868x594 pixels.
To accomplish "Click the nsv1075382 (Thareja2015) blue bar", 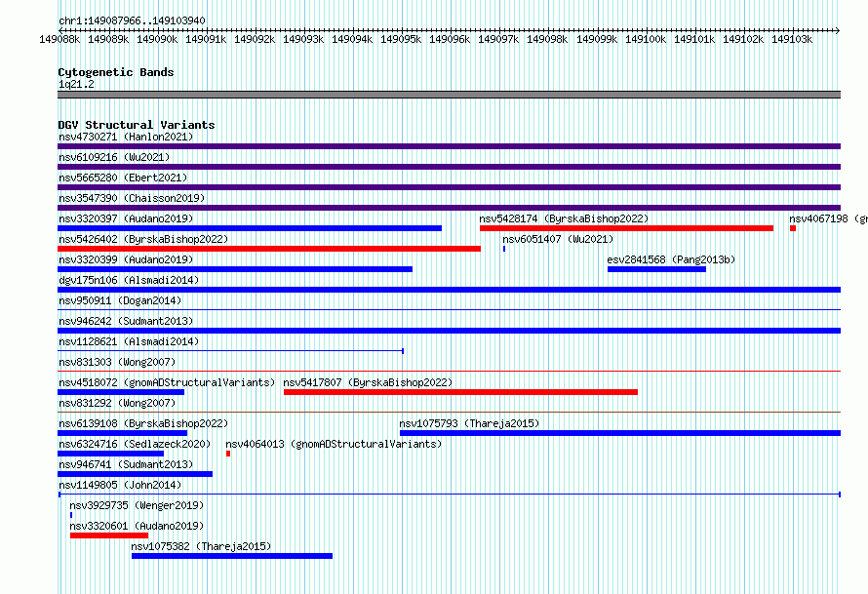I will tap(232, 556).
